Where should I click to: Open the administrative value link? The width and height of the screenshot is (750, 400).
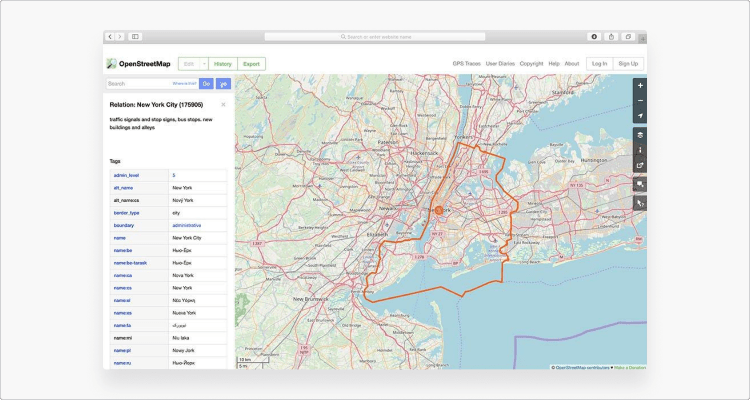tap(187, 225)
